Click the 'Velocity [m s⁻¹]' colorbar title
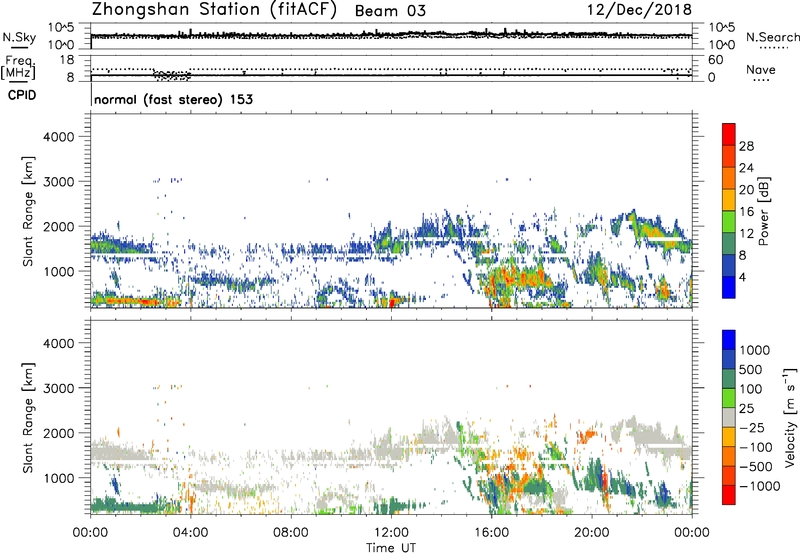 [x=790, y=417]
